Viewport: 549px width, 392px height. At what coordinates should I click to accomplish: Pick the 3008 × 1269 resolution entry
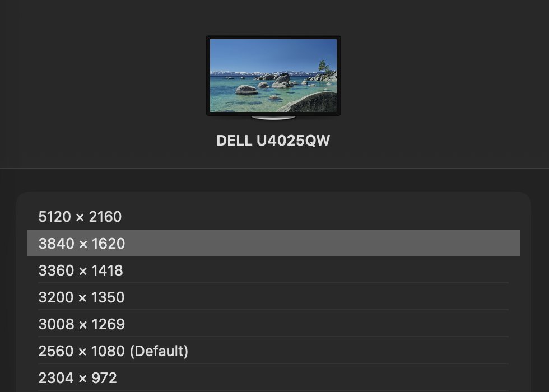pyautogui.click(x=81, y=324)
